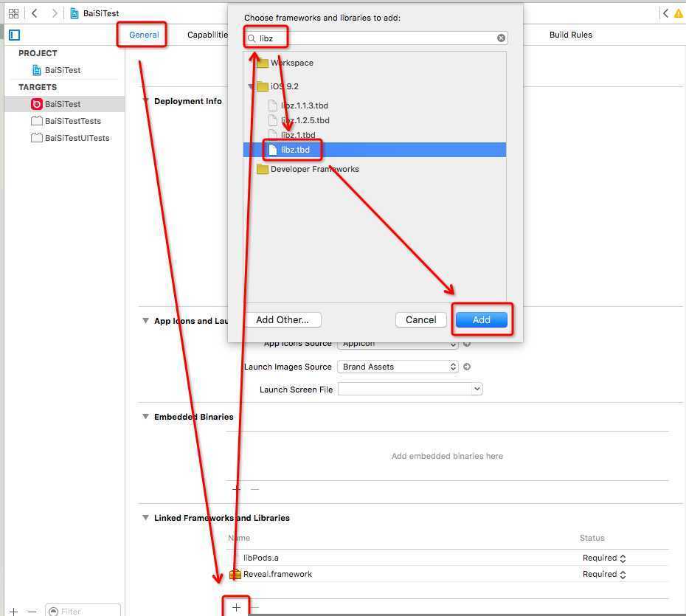Collapse the Embedded Binaries section
Image resolution: width=686 pixels, height=616 pixels.
click(146, 417)
